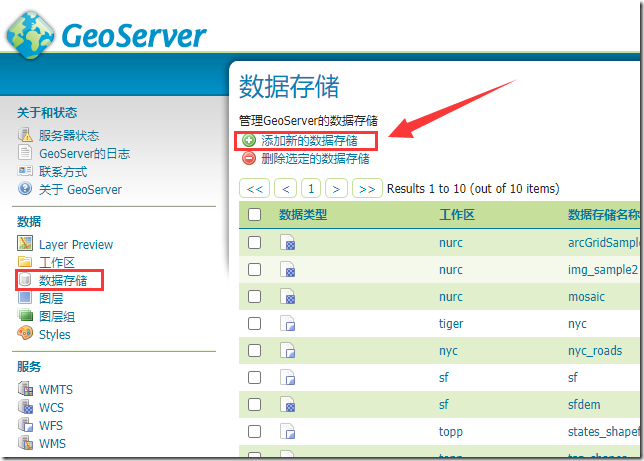Go to previous page with < button
Viewport: 644px width, 461px height.
click(286, 189)
